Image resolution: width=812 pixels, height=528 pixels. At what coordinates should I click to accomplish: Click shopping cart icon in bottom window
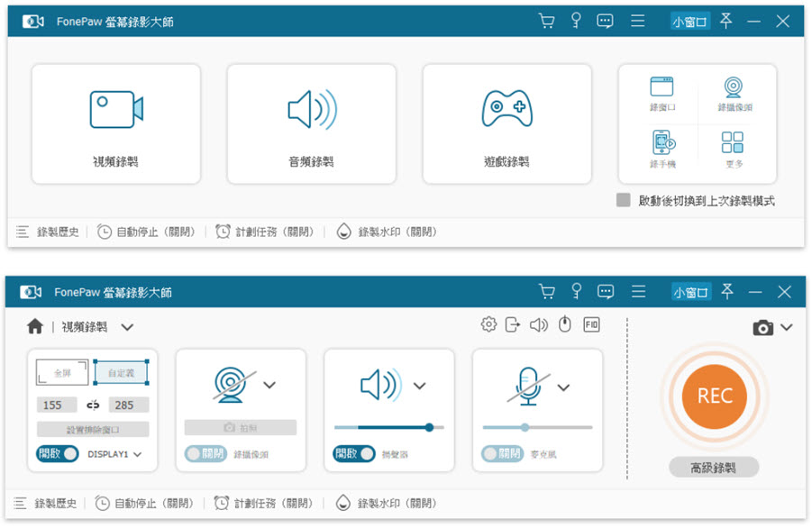(x=547, y=291)
